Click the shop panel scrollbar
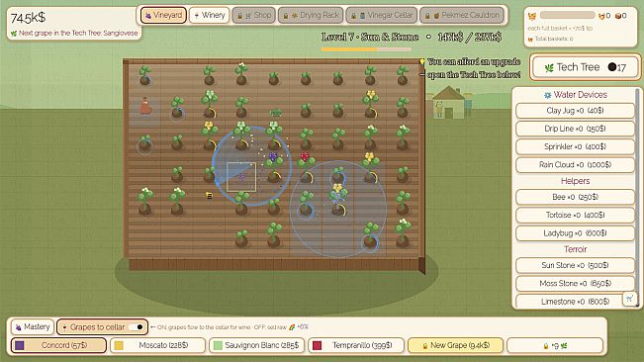Screen dimensions: 644x362 tap(637, 197)
